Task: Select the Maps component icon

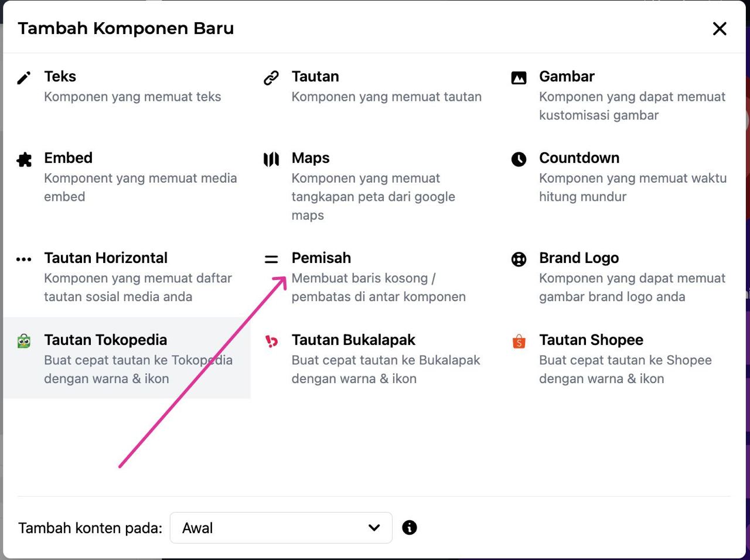Action: pyautogui.click(x=271, y=159)
